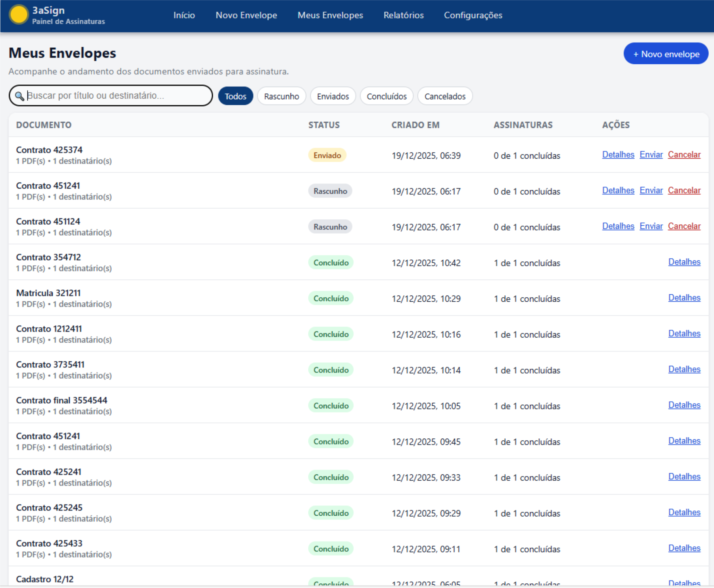View Detalhes of Contrato final 3554544

point(684,405)
